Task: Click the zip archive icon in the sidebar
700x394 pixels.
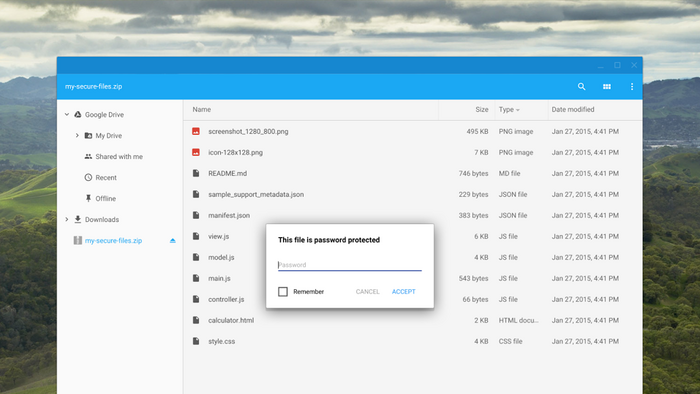Action: click(x=78, y=241)
